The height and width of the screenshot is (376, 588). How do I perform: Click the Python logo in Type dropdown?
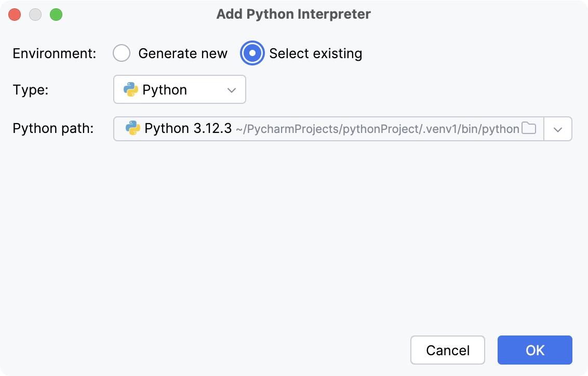pos(130,90)
